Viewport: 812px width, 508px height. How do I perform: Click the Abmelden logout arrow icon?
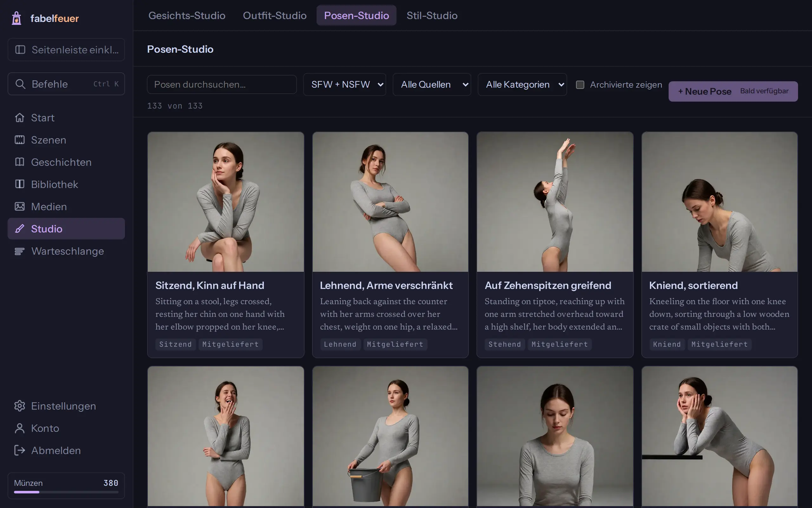(x=20, y=450)
